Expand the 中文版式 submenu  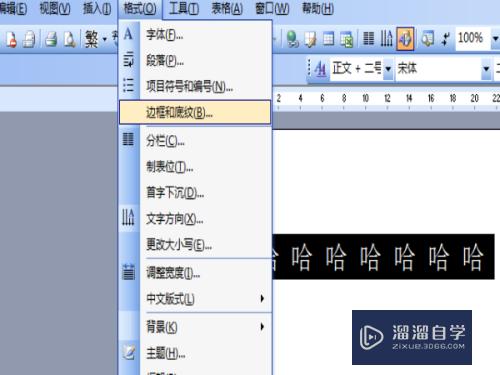click(196, 299)
